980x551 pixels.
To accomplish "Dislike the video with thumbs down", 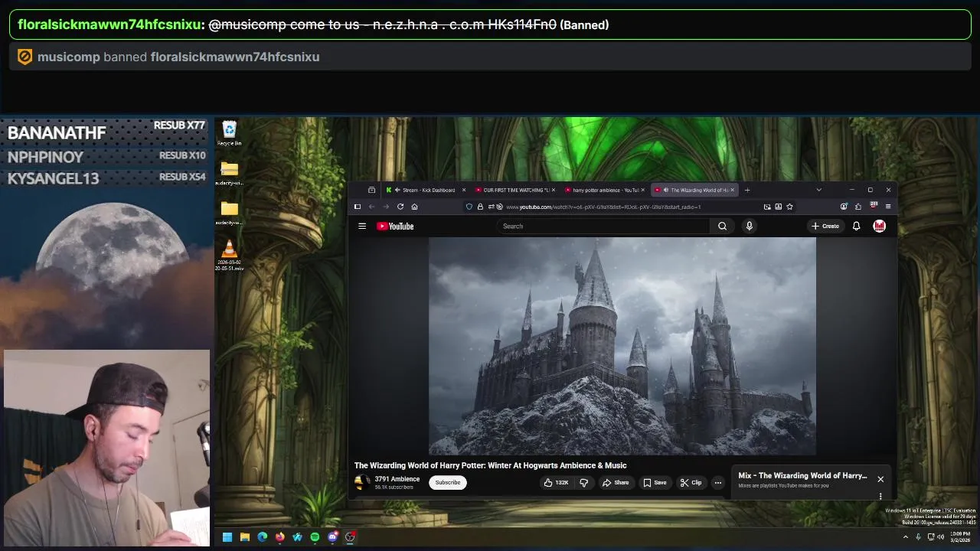I will (x=583, y=482).
